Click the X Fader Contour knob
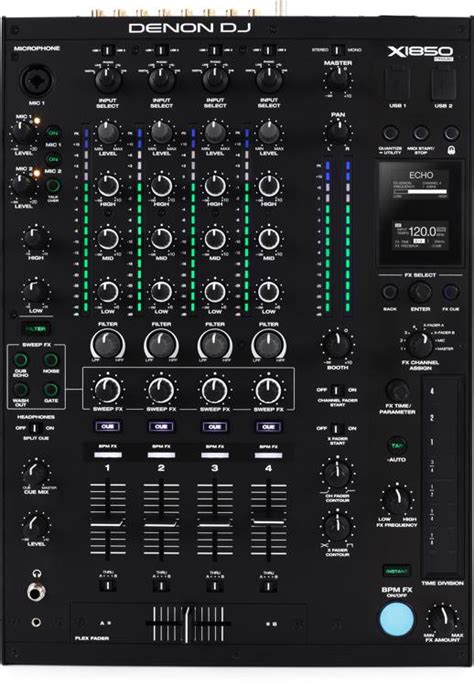Screen dimensions: 474x686 337,527
